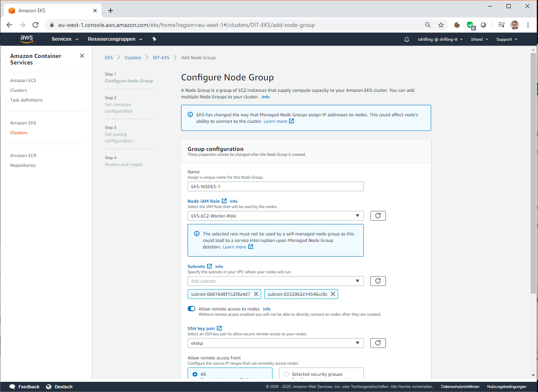Viewport: 538px width, 392px height.
Task: Open the Support menu
Action: [507, 39]
